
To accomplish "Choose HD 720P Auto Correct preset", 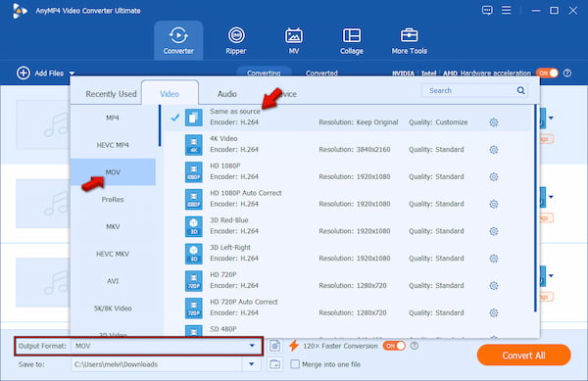I will pyautogui.click(x=349, y=308).
